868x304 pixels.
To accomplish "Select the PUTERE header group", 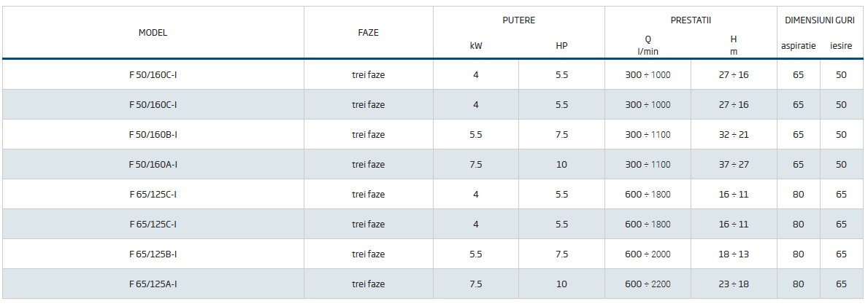I will (x=518, y=20).
